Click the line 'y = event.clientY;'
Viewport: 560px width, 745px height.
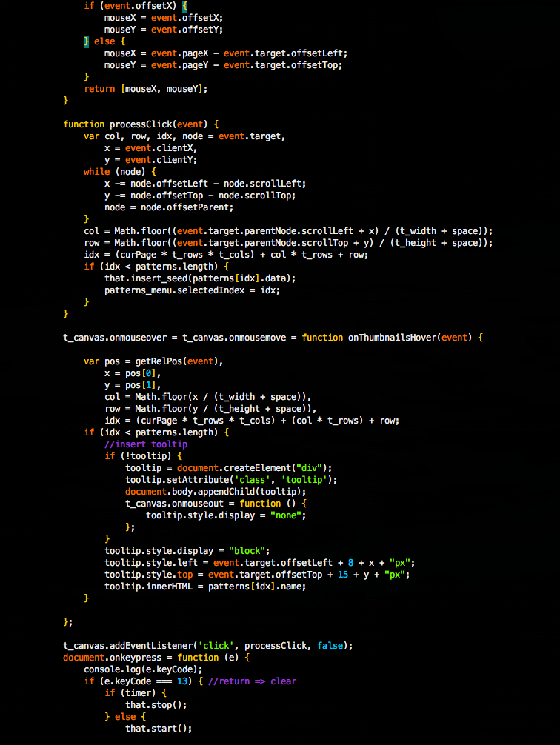coord(150,160)
